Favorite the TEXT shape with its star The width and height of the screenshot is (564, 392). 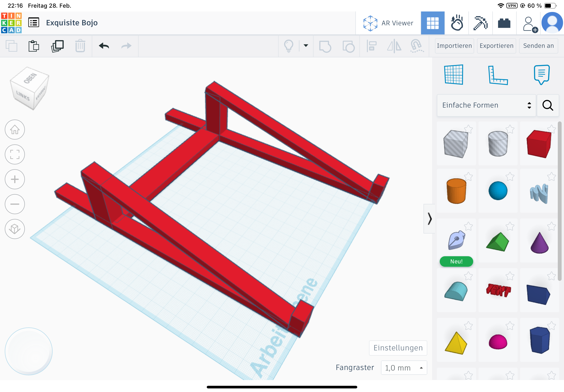pyautogui.click(x=510, y=276)
